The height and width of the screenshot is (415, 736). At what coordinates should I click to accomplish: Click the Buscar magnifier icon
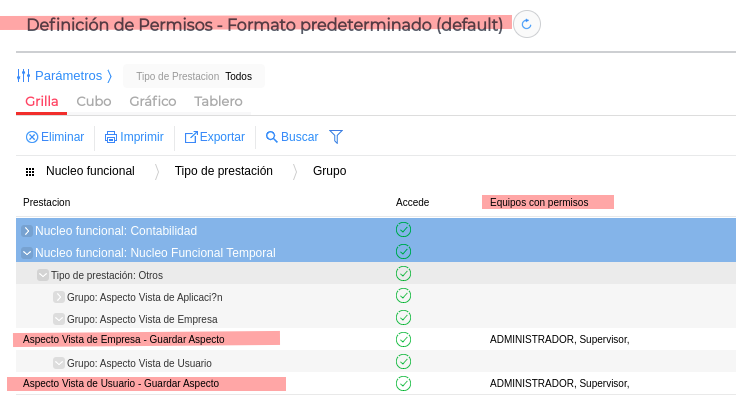pyautogui.click(x=271, y=137)
